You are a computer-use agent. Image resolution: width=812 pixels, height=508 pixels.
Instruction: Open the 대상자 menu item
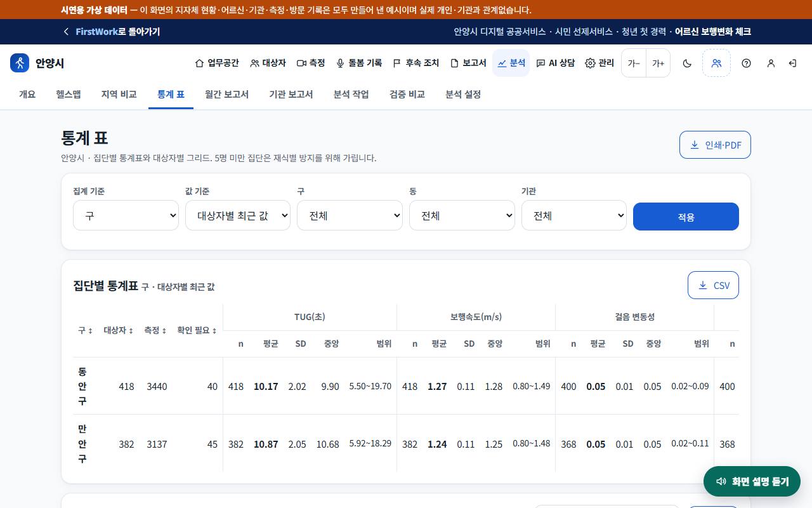[268, 63]
